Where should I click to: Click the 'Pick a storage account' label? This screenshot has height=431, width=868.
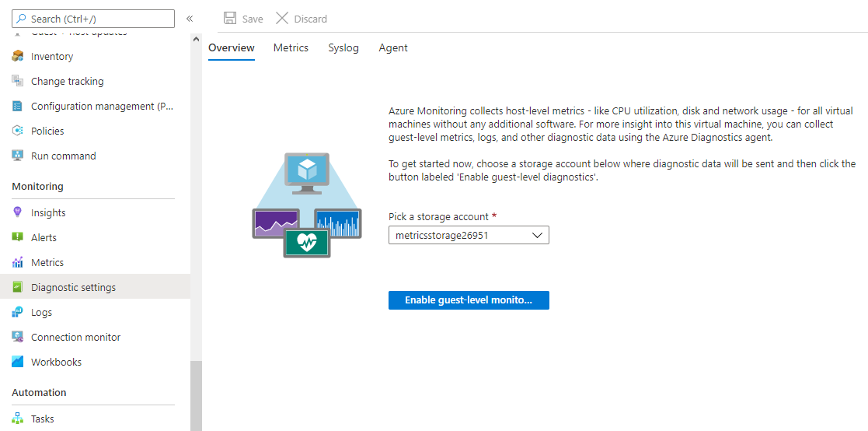click(443, 216)
